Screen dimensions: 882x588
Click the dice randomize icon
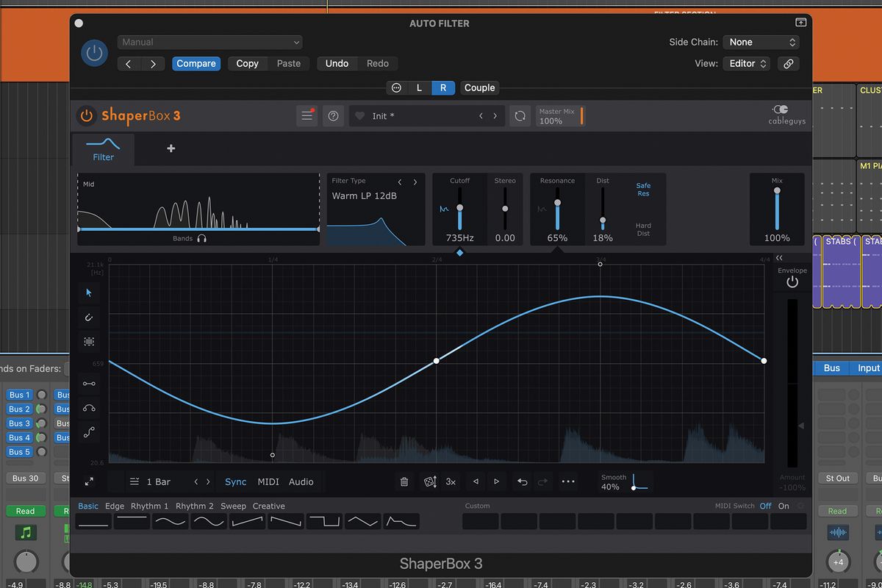pos(429,481)
